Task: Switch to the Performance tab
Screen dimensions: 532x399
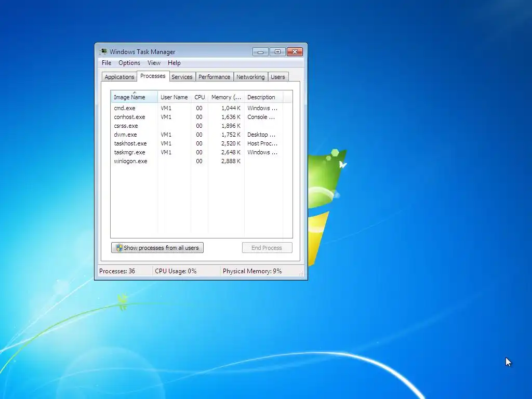Action: coord(215,77)
